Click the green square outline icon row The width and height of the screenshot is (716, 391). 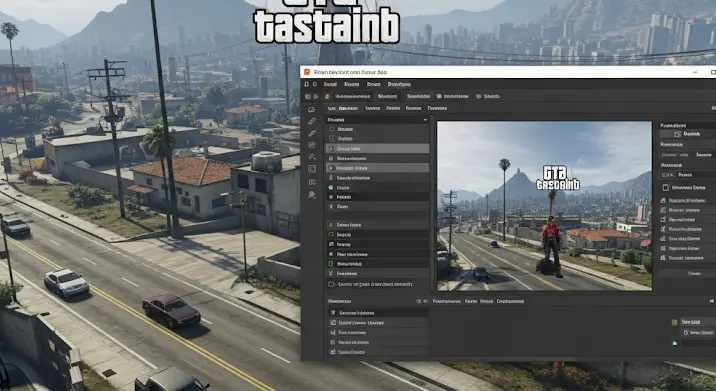coord(377,264)
